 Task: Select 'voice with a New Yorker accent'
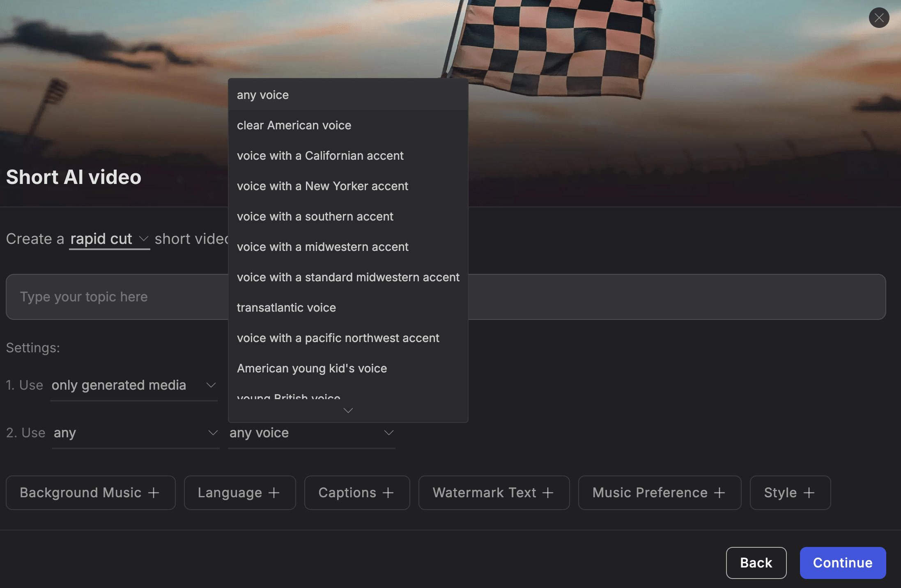click(x=322, y=185)
